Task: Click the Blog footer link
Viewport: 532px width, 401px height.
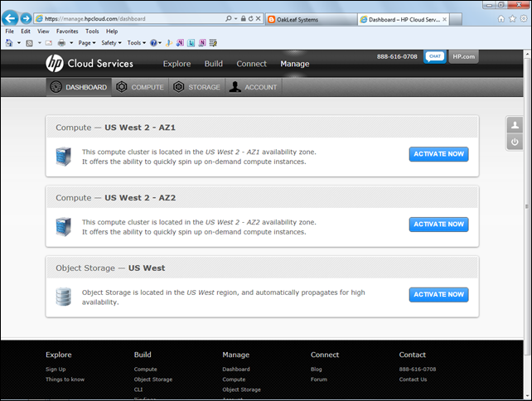Action: click(x=317, y=370)
